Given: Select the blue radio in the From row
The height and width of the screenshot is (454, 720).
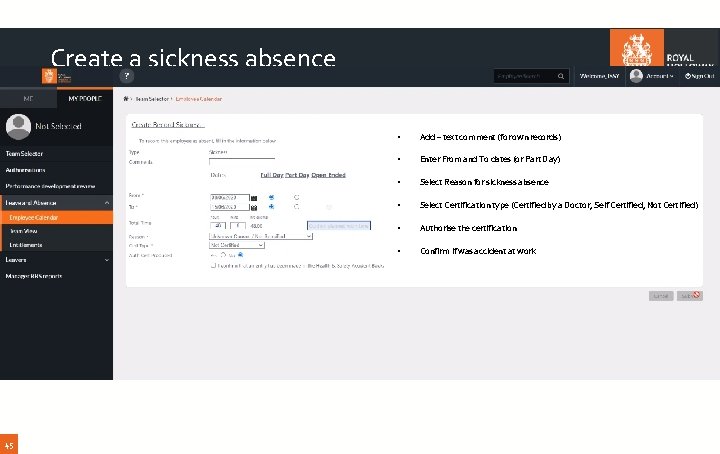Looking at the screenshot, I should (x=271, y=197).
